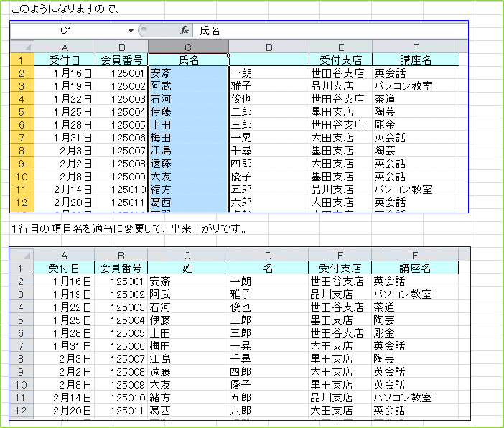This screenshot has height=428, width=504.
Task: Click cell 安斎 in upper sheet
Action: (x=188, y=73)
